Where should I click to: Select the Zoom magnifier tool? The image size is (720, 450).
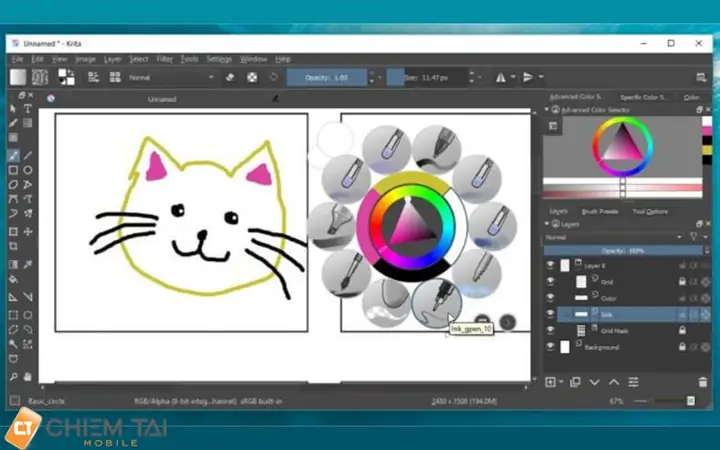[13, 377]
